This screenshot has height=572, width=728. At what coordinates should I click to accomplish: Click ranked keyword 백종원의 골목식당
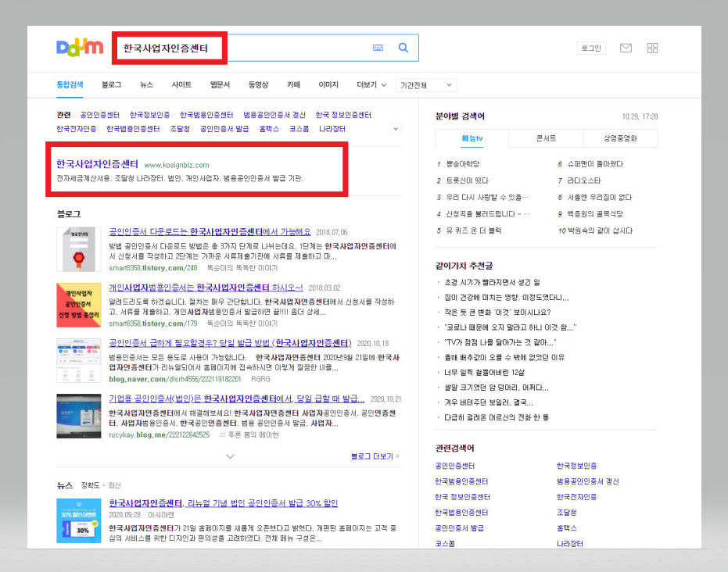pos(595,214)
